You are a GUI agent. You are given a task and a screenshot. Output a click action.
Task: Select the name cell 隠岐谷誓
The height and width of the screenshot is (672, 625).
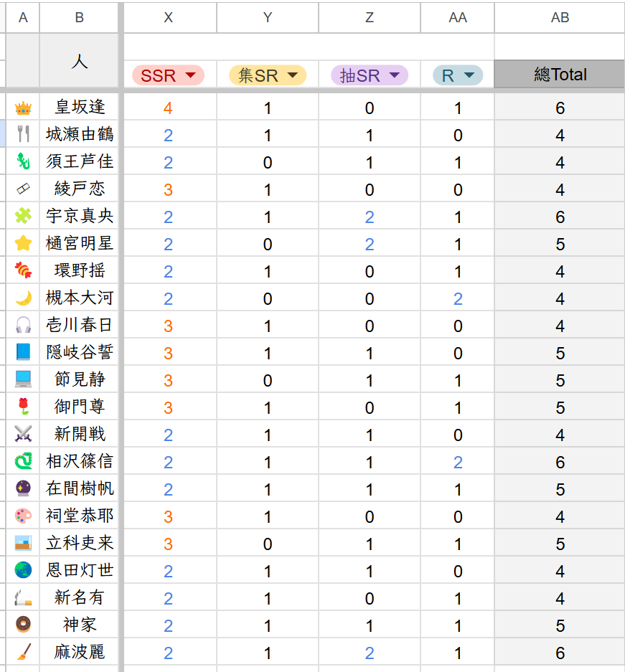click(x=79, y=352)
